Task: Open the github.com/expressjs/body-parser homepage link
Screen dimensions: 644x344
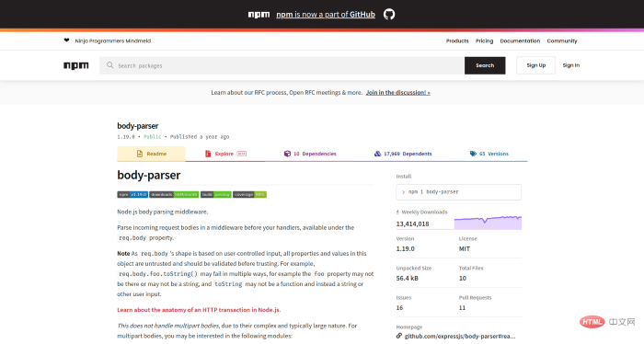Action: [x=460, y=337]
